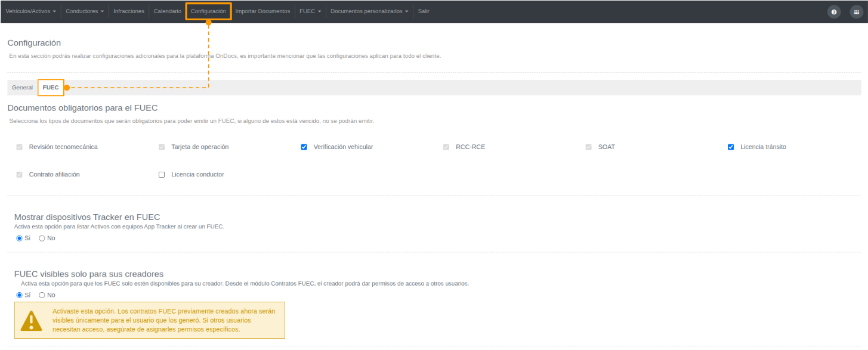Image resolution: width=868 pixels, height=350 pixels.
Task: Toggle SOAT checkbox
Action: coord(589,147)
